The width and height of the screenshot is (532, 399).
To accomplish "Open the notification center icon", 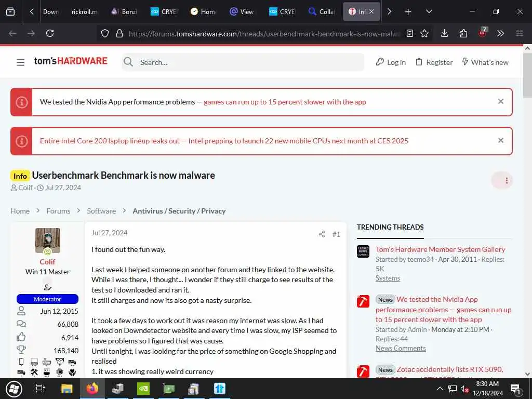I will coord(515,389).
